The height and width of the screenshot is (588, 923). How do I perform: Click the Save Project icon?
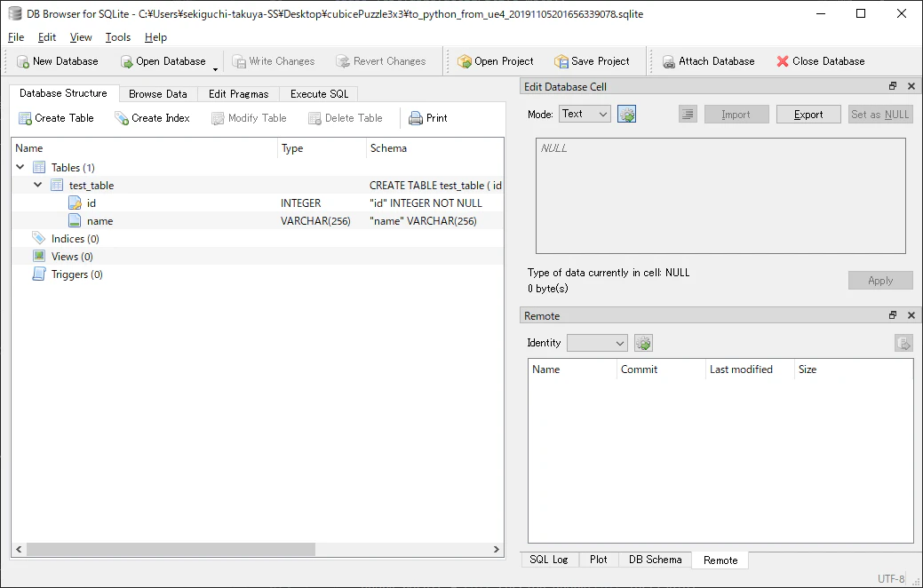click(561, 61)
